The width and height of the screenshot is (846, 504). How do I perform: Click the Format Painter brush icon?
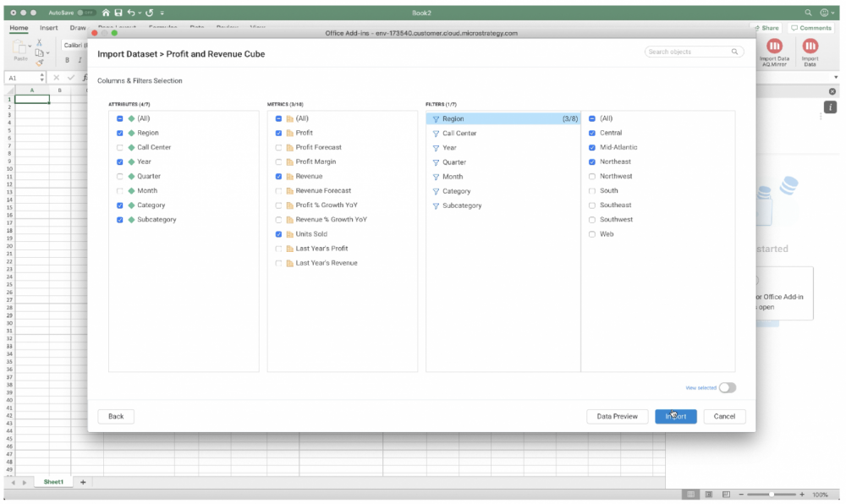[39, 63]
